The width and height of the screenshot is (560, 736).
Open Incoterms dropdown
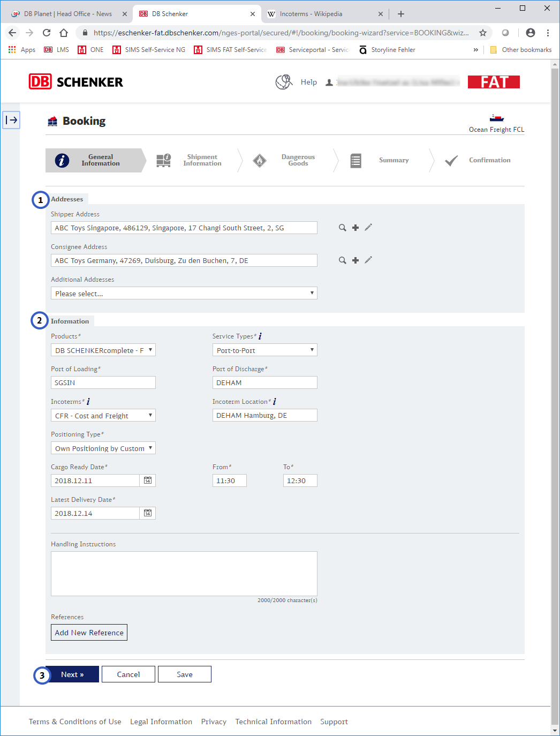(x=103, y=415)
